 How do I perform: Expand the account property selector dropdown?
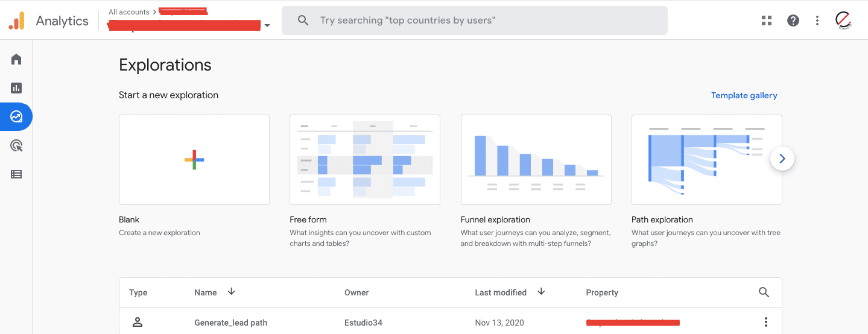(x=267, y=25)
